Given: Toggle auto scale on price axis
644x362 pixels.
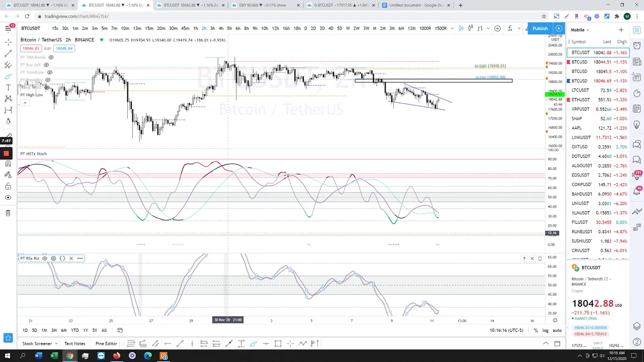Looking at the screenshot, I should [557, 330].
